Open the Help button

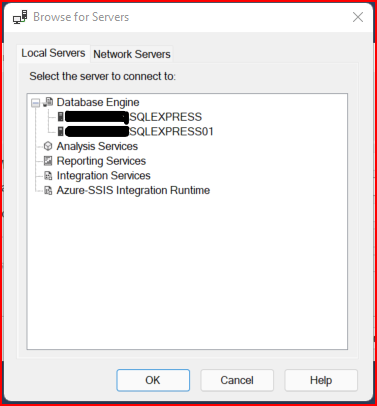321,380
